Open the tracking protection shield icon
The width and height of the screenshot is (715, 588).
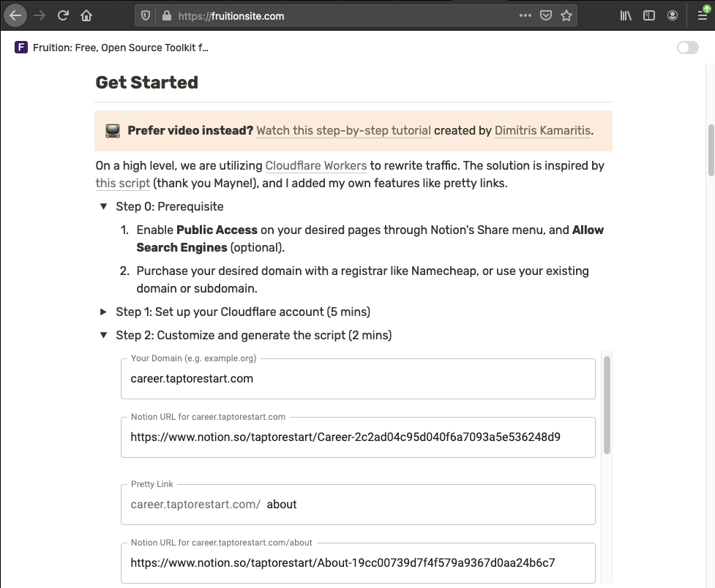[x=146, y=16]
